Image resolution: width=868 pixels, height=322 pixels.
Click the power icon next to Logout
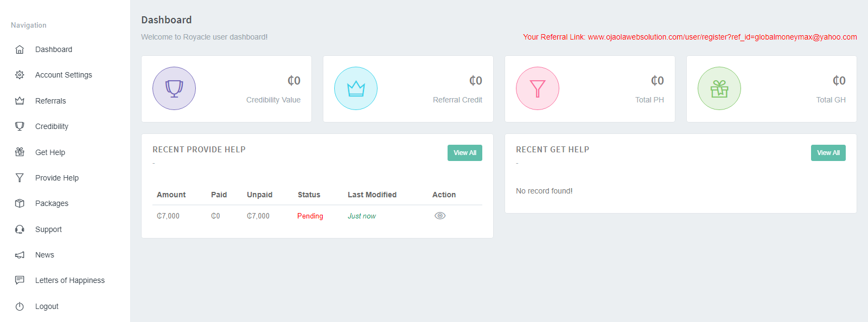[20, 306]
